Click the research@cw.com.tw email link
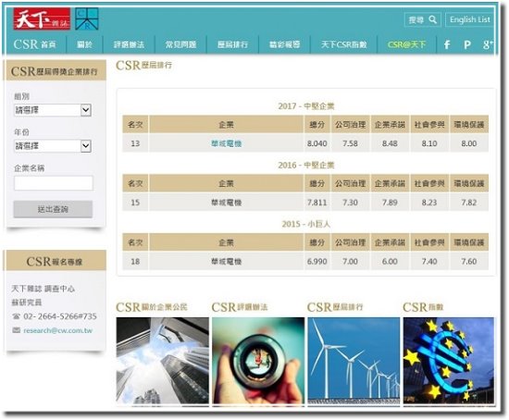Screen dimensions: 509x420 pos(57,330)
